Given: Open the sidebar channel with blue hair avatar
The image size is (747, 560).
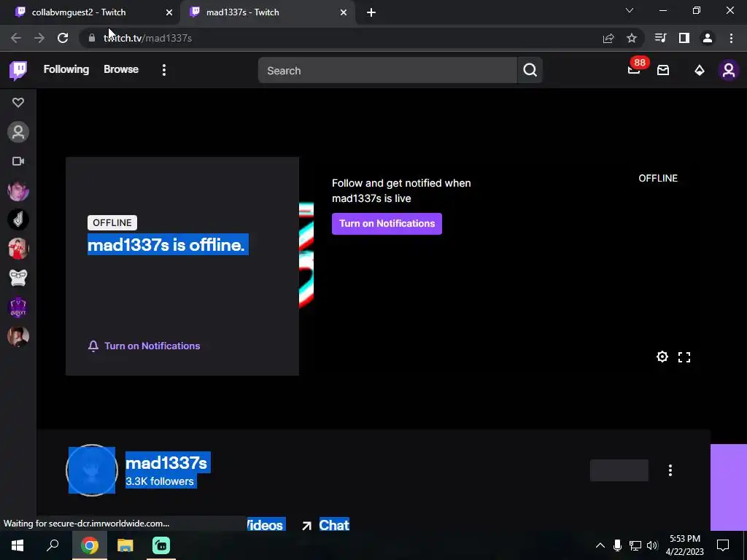Looking at the screenshot, I should click(x=18, y=190).
